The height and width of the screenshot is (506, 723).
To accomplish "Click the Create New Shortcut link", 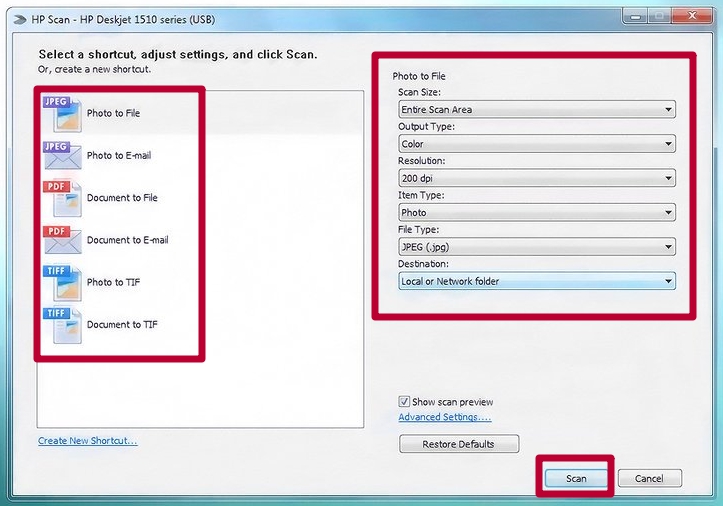I will pos(88,441).
